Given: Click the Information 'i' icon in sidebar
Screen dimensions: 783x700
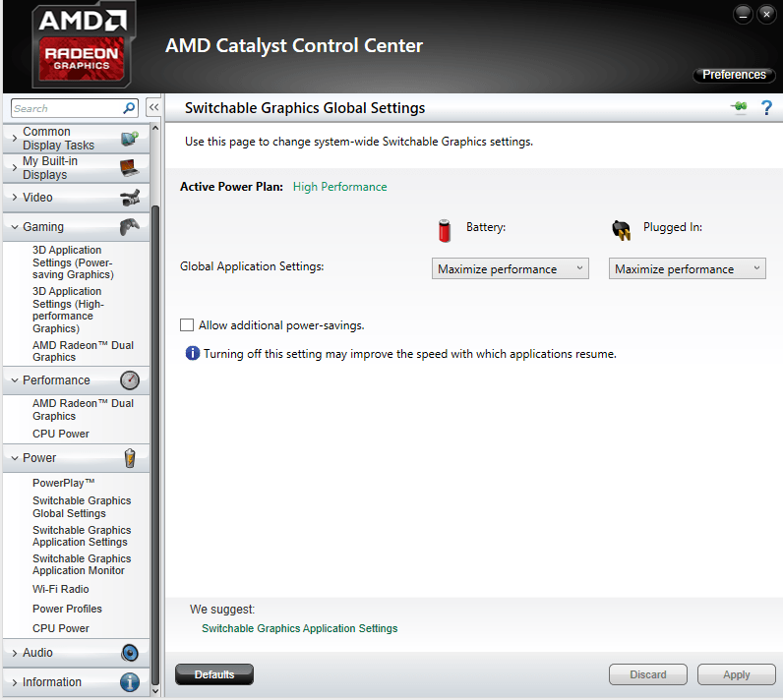Looking at the screenshot, I should tap(130, 682).
